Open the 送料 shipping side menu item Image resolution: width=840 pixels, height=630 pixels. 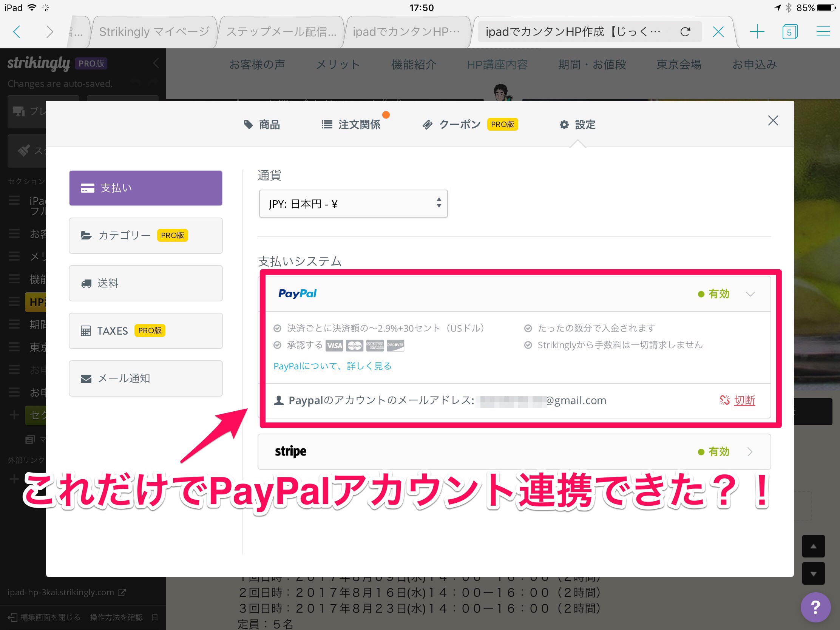(x=146, y=283)
